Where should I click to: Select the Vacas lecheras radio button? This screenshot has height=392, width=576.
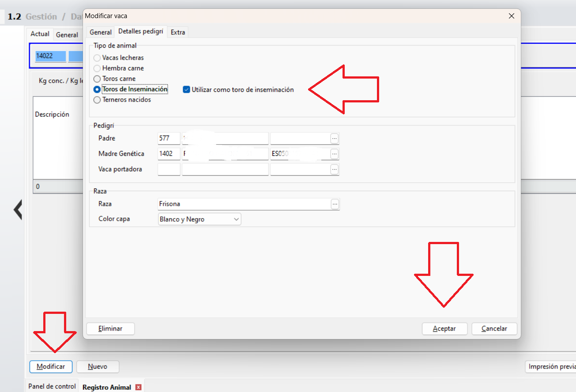pos(97,58)
